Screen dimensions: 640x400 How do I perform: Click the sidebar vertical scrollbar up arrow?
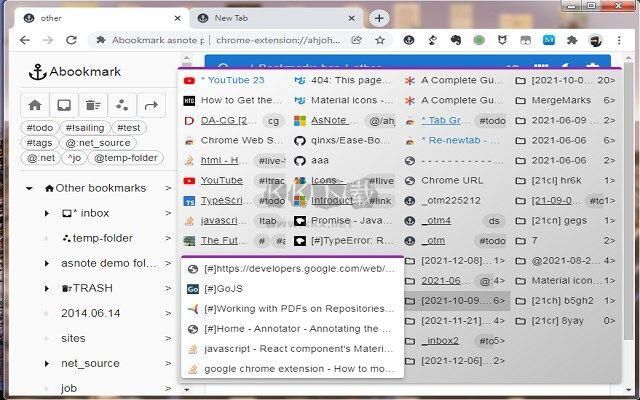click(x=187, y=58)
